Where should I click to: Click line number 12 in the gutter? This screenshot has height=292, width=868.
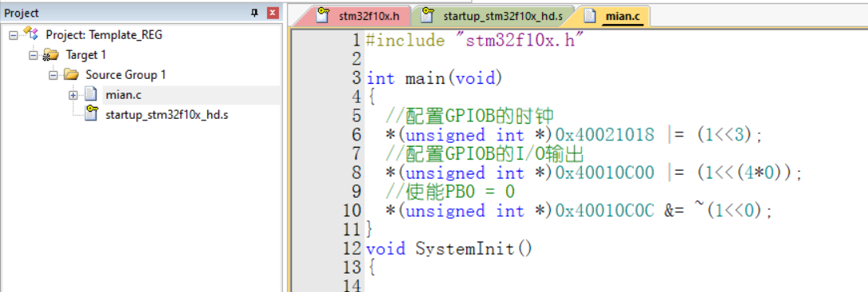(x=352, y=248)
